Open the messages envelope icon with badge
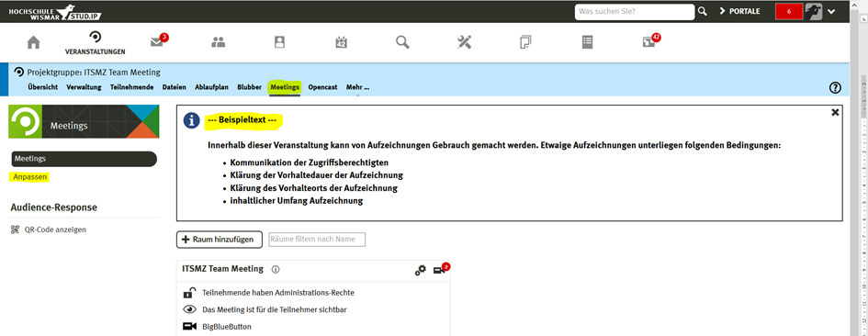868x336 pixels. tap(158, 41)
